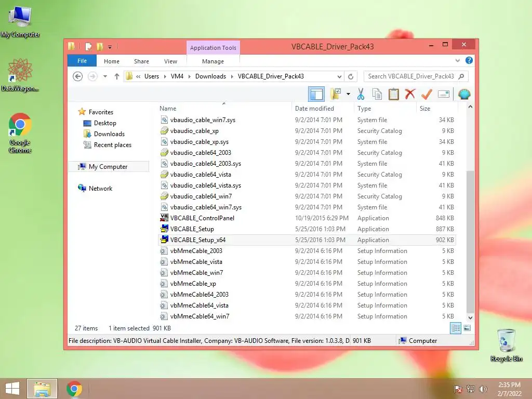Screen dimensions: 532x399
Task: Switch to large icons view in status bar
Action: [x=467, y=328]
